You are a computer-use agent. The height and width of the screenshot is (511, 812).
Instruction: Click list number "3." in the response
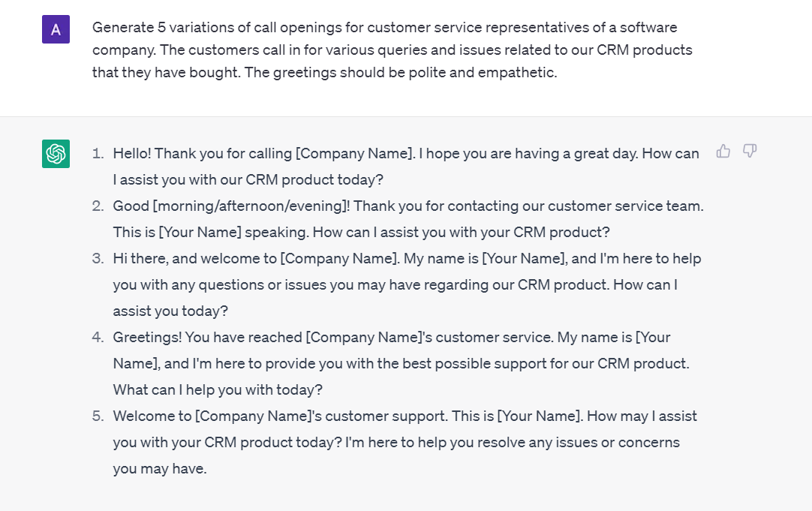98,258
